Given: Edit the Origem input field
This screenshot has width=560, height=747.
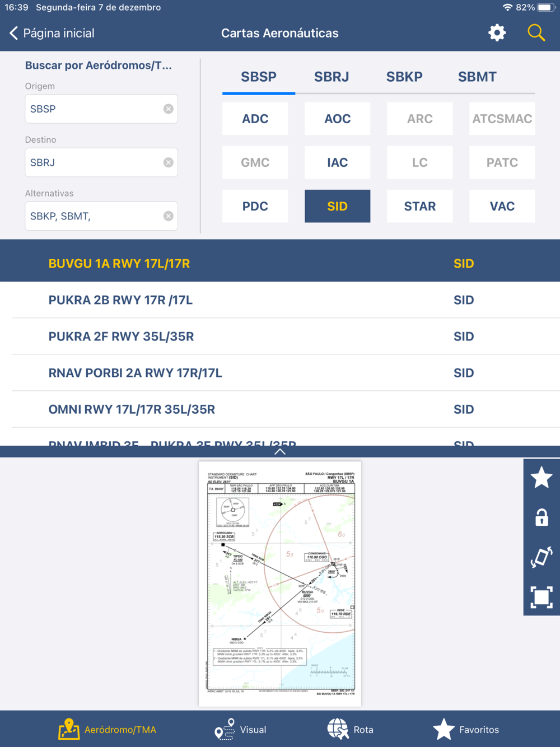Looking at the screenshot, I should pyautogui.click(x=101, y=109).
